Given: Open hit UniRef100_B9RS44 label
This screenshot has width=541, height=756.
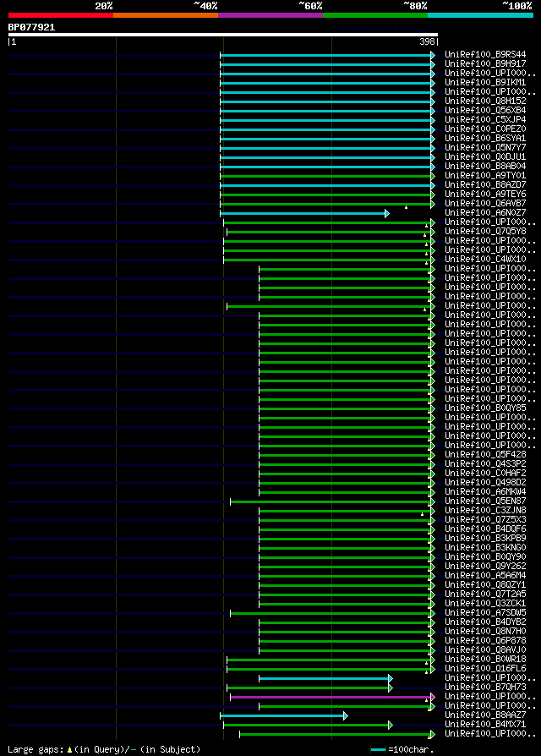Looking at the screenshot, I should (485, 54).
